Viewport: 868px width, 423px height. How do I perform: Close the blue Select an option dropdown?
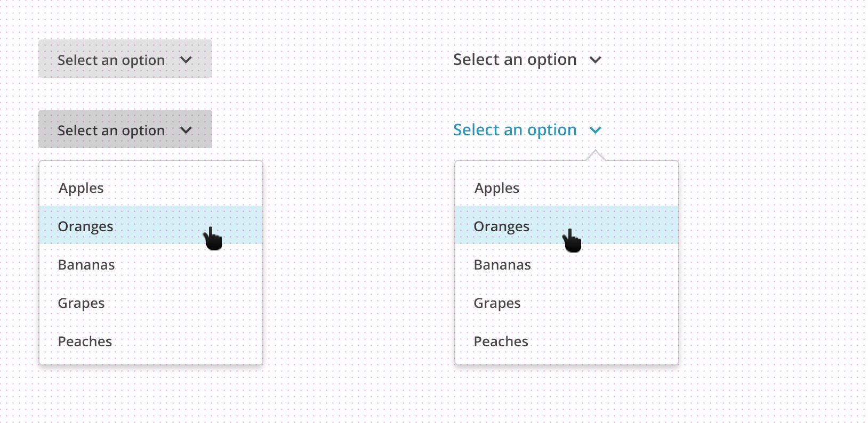pyautogui.click(x=527, y=130)
